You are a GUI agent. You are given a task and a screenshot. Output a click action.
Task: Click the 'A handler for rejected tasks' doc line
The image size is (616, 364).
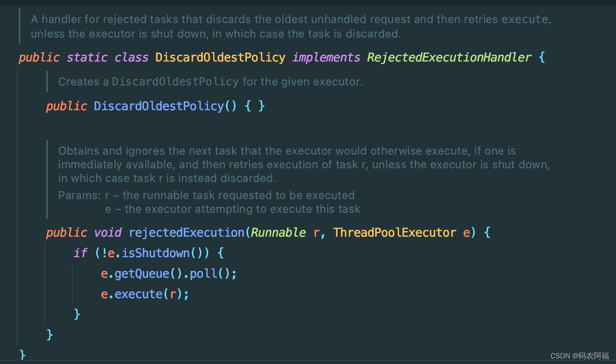click(x=291, y=19)
